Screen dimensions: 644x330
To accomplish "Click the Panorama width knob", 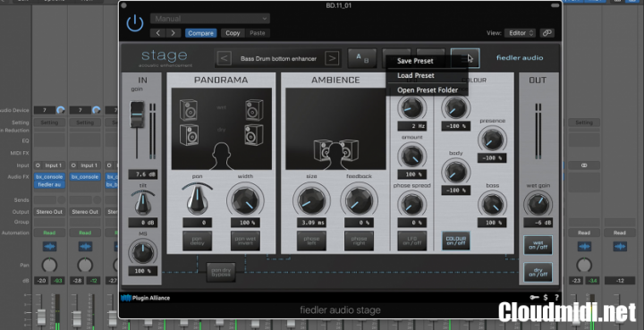I will pos(245,200).
